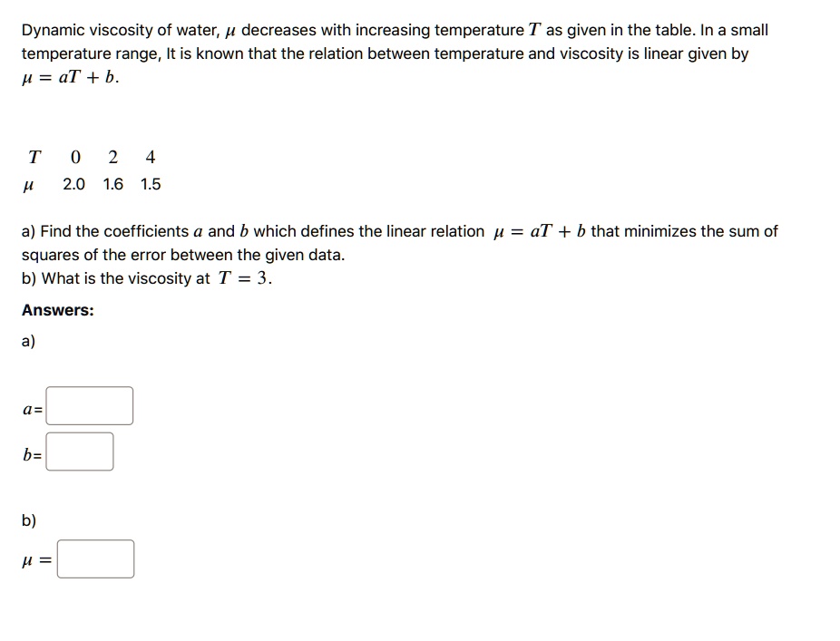
Task: Click the table row label T
Action: point(34,157)
